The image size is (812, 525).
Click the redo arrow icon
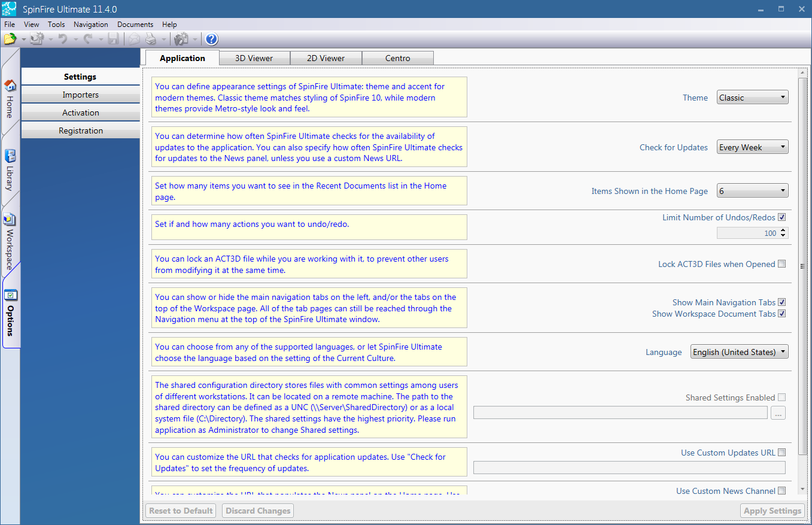coord(88,40)
